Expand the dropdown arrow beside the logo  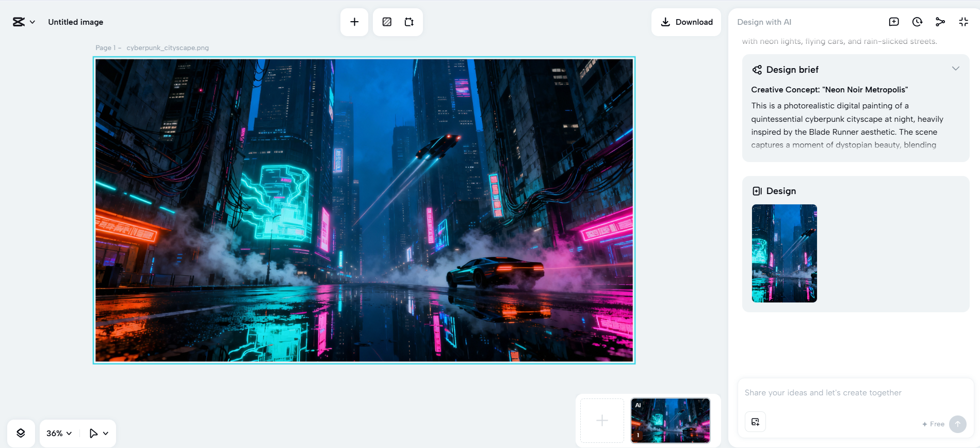coord(32,22)
